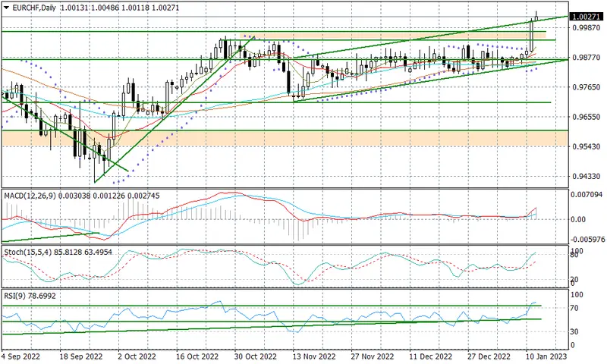Click the 0.95430 price level on scale
Screen dimensions: 607x364
click(x=586, y=146)
